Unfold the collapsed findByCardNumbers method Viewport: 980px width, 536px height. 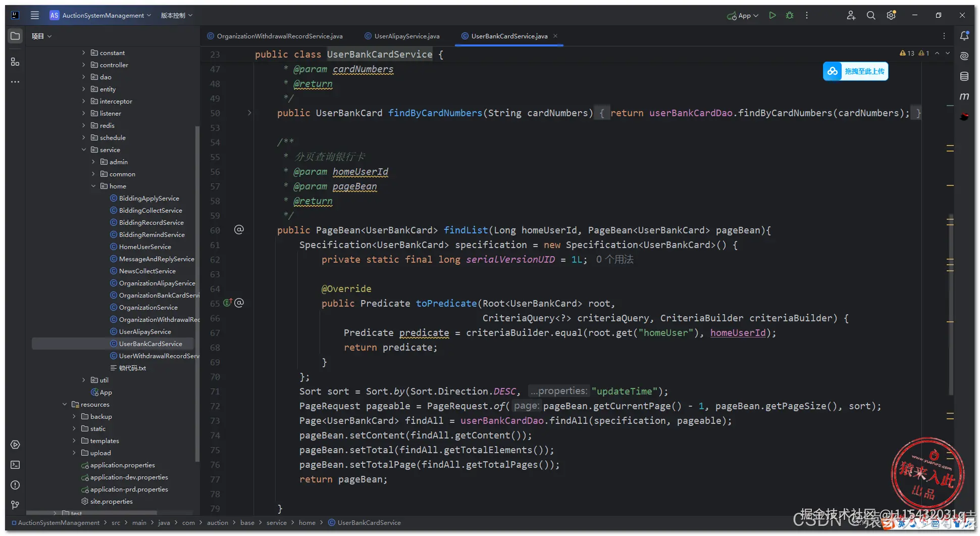coord(249,113)
